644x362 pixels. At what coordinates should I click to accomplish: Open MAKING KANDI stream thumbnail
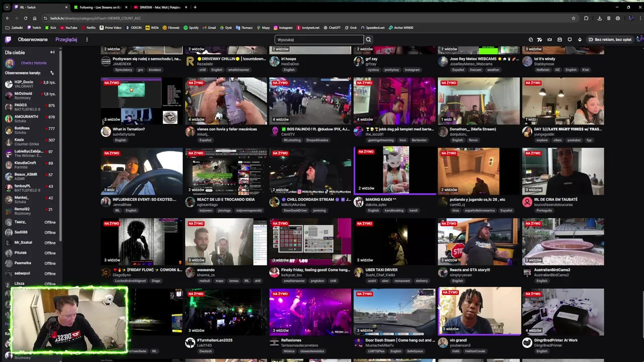point(395,170)
